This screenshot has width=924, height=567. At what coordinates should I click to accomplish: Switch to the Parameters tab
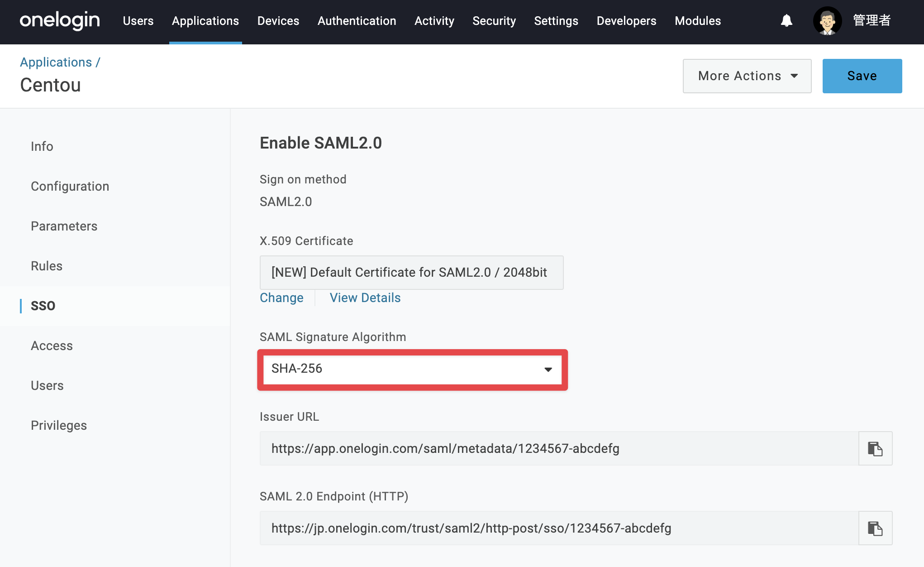click(x=64, y=226)
